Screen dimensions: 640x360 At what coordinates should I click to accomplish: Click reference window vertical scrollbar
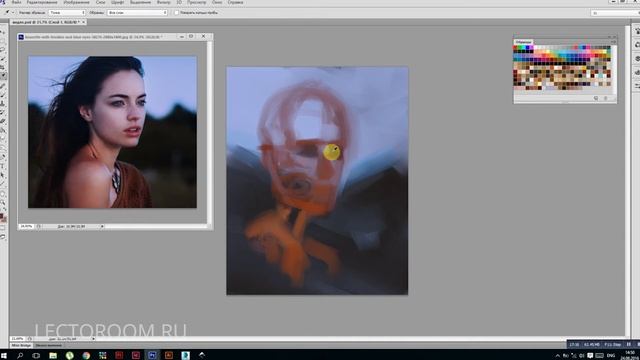[209, 132]
